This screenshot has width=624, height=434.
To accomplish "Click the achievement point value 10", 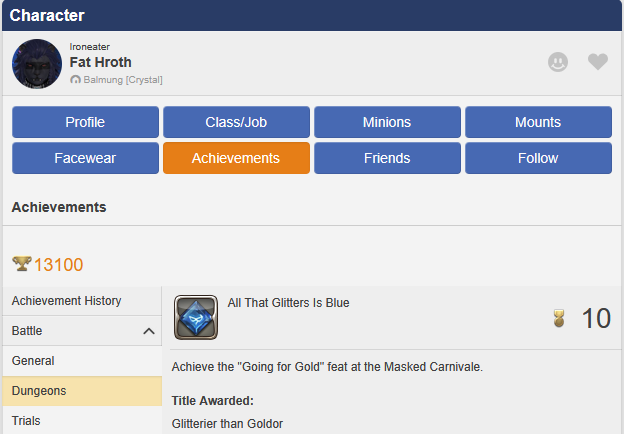I will point(596,318).
